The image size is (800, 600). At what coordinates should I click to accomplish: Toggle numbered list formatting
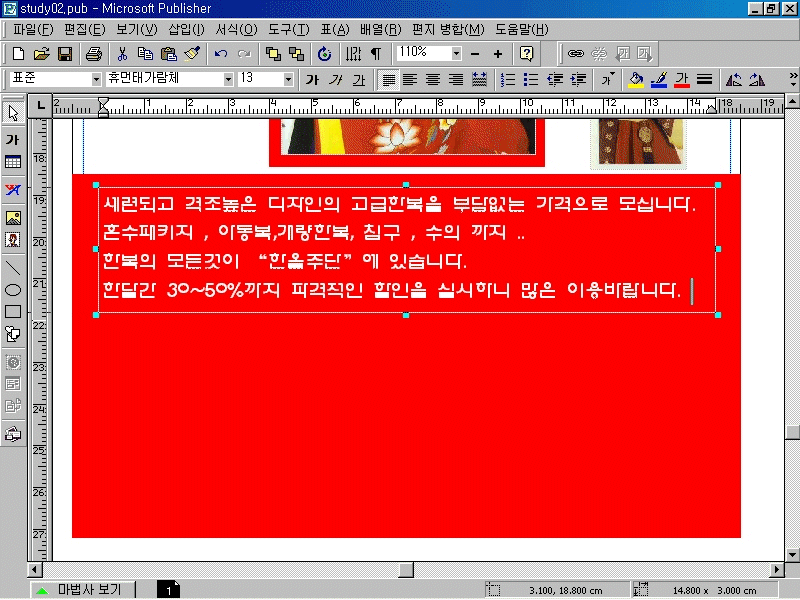click(508, 80)
